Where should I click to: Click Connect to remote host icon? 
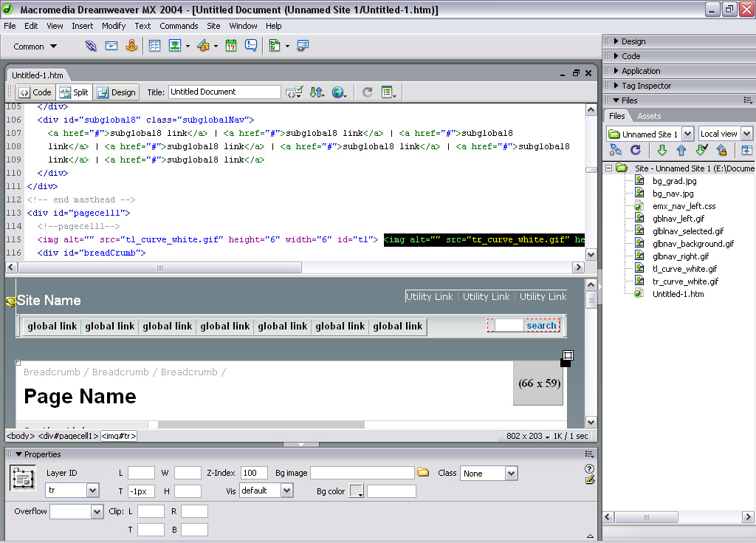click(x=616, y=150)
